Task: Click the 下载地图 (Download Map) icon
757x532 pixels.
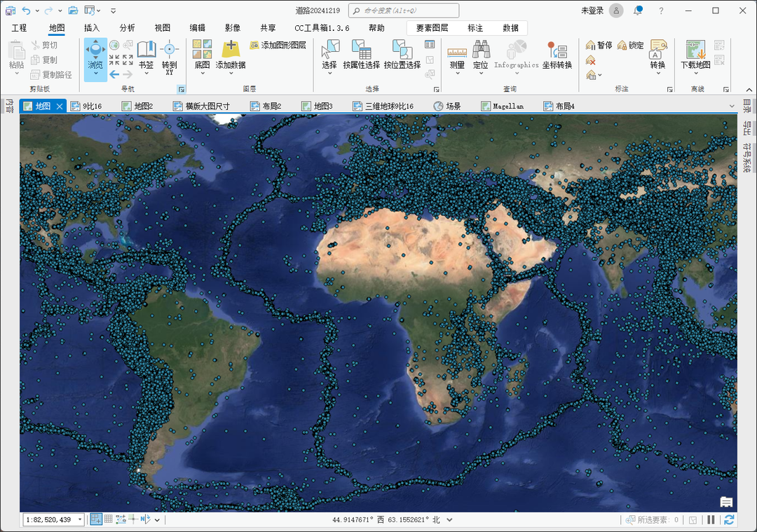Action: click(x=696, y=49)
